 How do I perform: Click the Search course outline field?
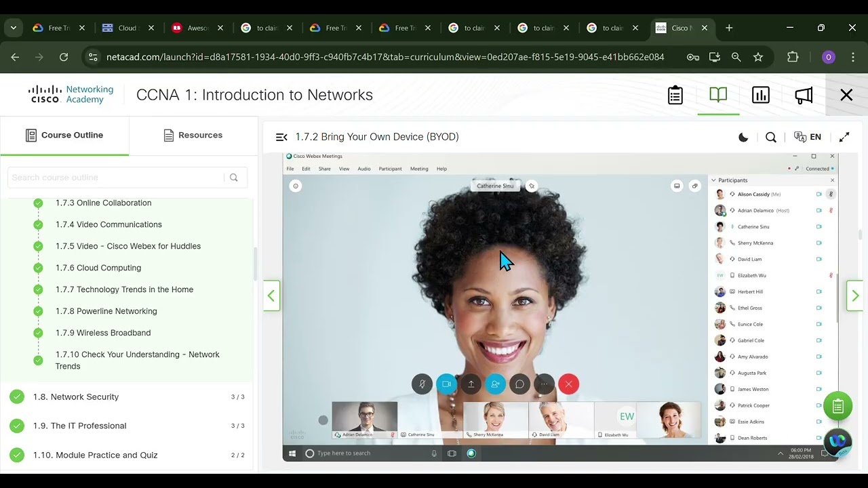[115, 178]
